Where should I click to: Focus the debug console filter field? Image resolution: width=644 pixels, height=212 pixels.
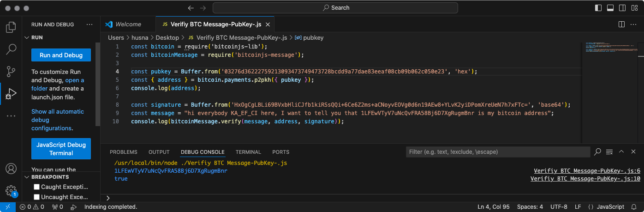point(498,151)
